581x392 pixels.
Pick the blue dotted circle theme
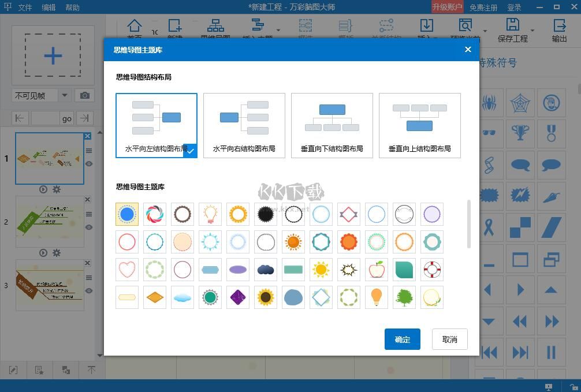coord(127,214)
